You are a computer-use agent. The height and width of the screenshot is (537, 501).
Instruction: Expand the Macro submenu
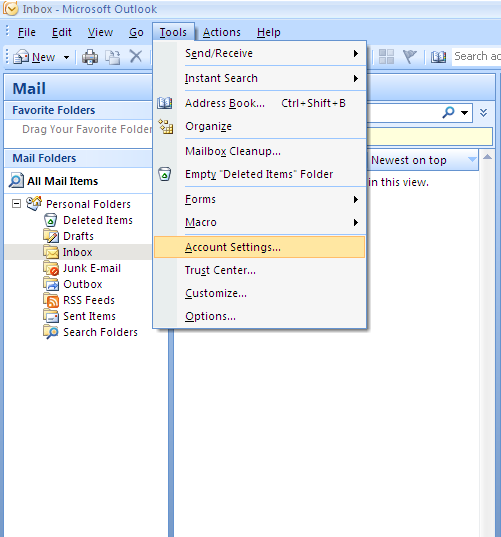coord(356,223)
